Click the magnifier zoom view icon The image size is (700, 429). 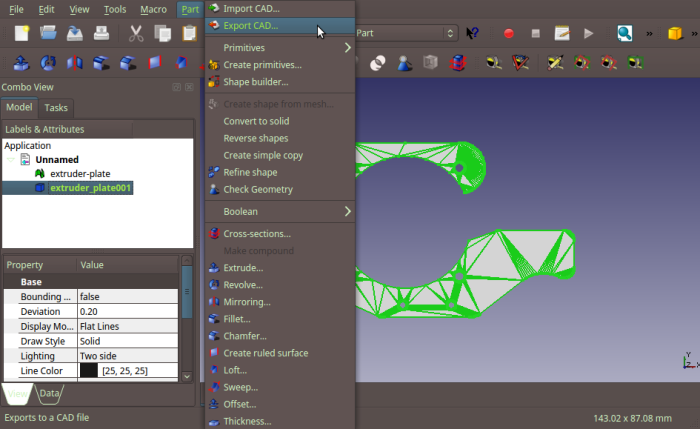pyautogui.click(x=625, y=33)
